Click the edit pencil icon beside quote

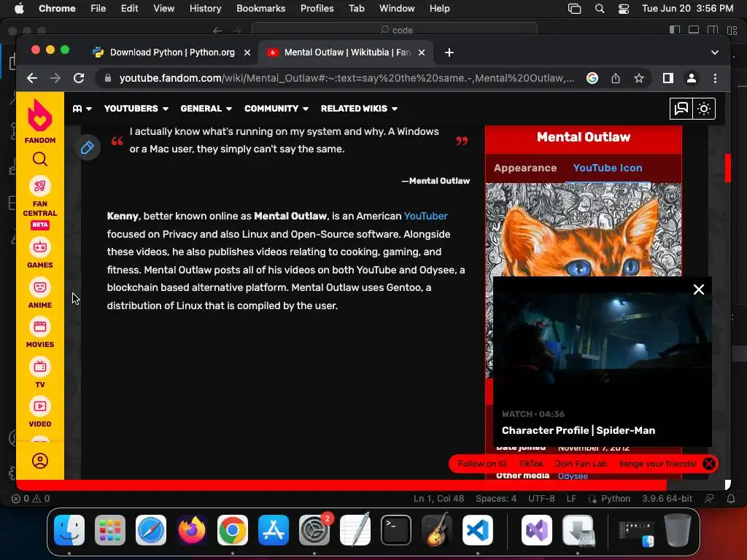88,147
